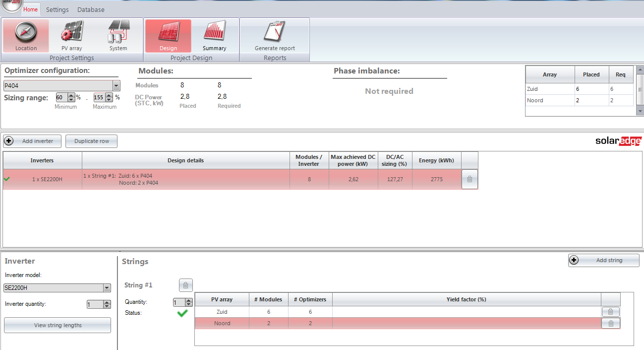
Task: Remove the Noord array row
Action: (610, 323)
